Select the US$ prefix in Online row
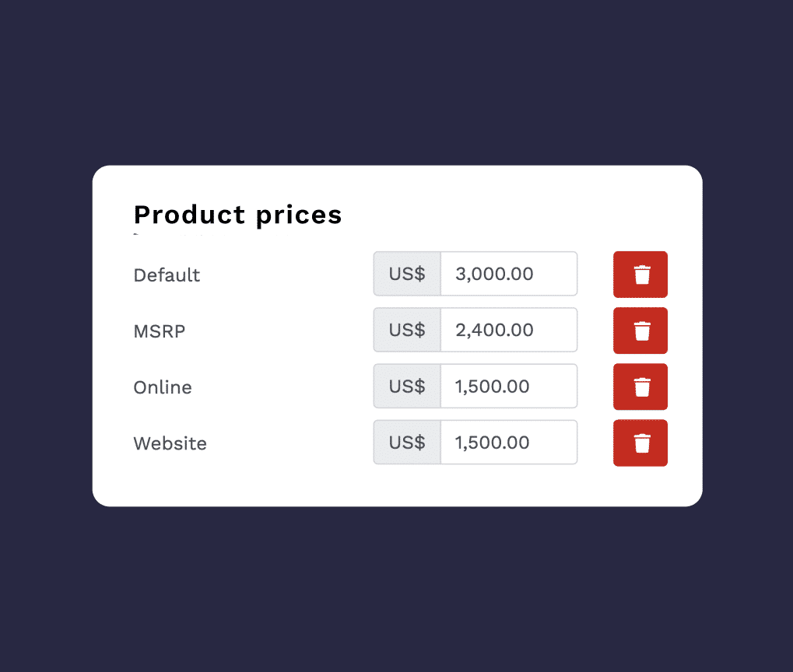Screen dimensions: 793x672 click(407, 386)
